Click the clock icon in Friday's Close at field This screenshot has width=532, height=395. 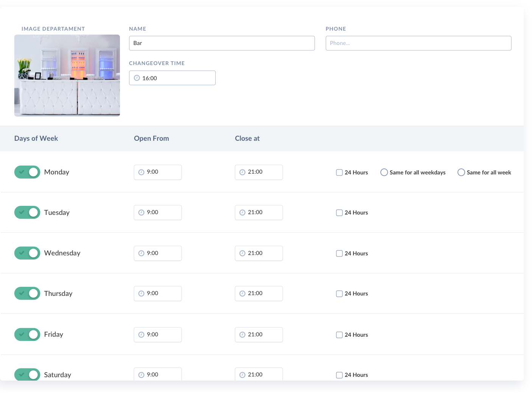click(243, 335)
